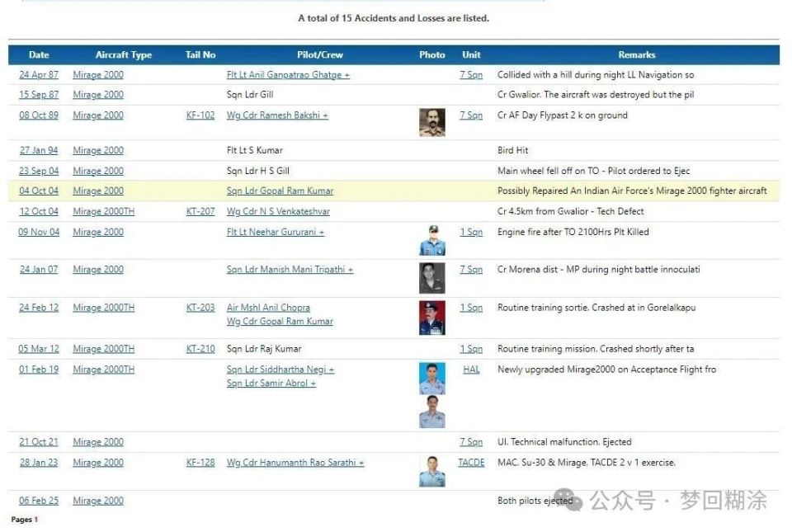Open the 28 Jan 23 date link
The width and height of the screenshot is (792, 532).
tap(39, 463)
